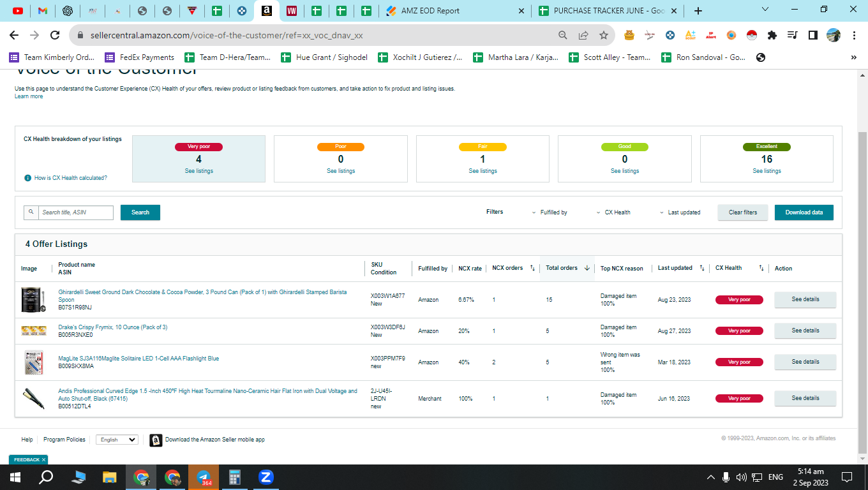Open the volume control in system tray
Image resolution: width=868 pixels, height=490 pixels.
[741, 477]
